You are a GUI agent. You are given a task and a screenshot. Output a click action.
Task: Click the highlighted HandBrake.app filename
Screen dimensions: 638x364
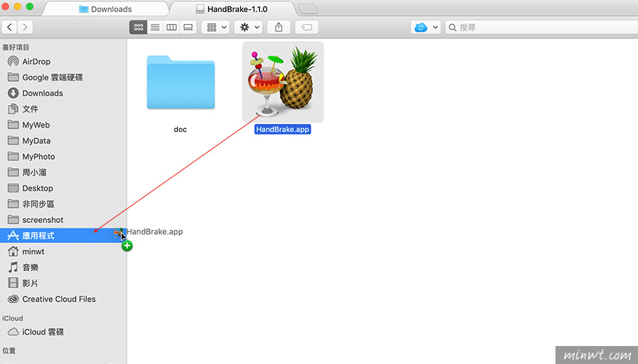pos(283,129)
